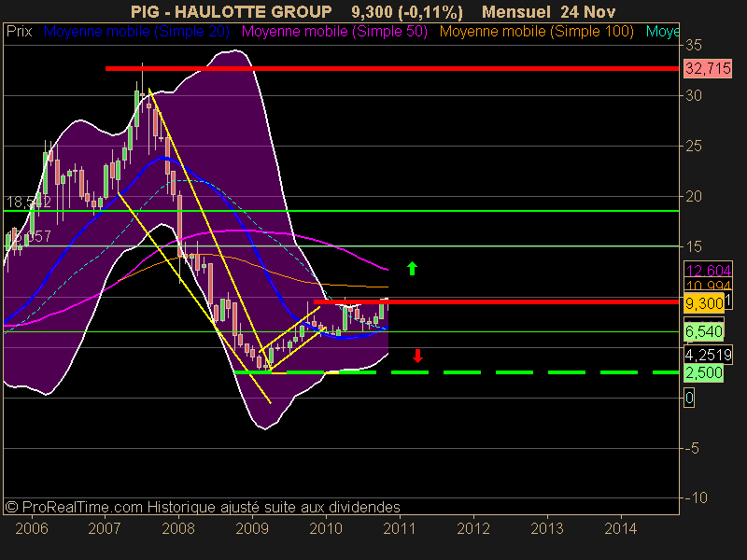Screen dimensions: 747x560
Task: Click the 'Mensuel 24 Nov' timeframe text
Action: click(x=549, y=12)
